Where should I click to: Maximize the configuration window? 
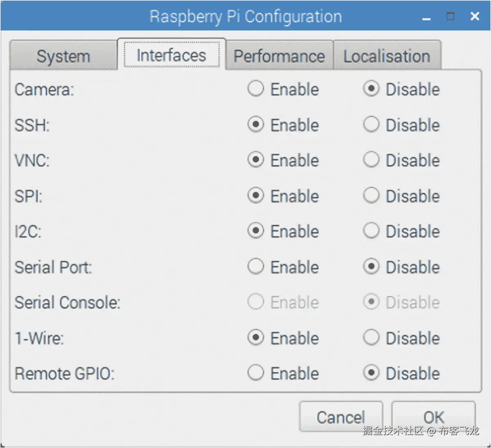pos(450,16)
